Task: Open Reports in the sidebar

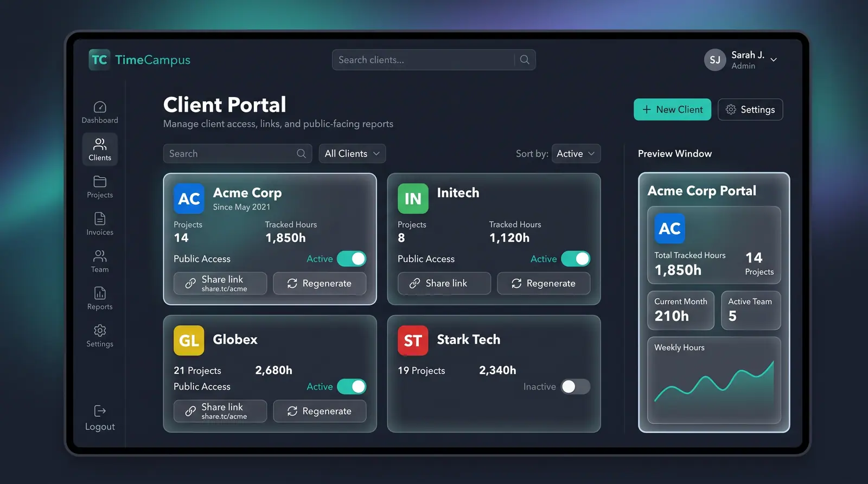Action: pyautogui.click(x=100, y=299)
